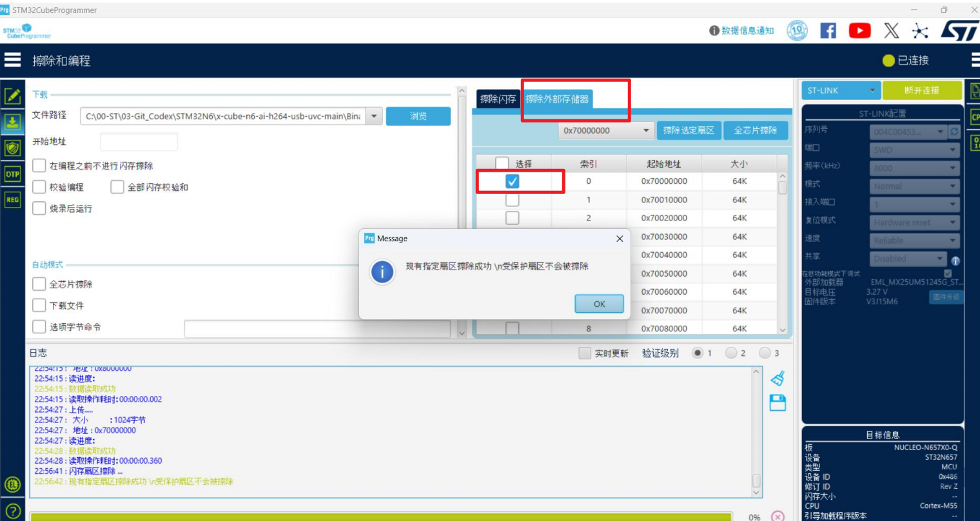This screenshot has height=521, width=980.
Task: Click the 浏览 browse button
Action: [418, 116]
